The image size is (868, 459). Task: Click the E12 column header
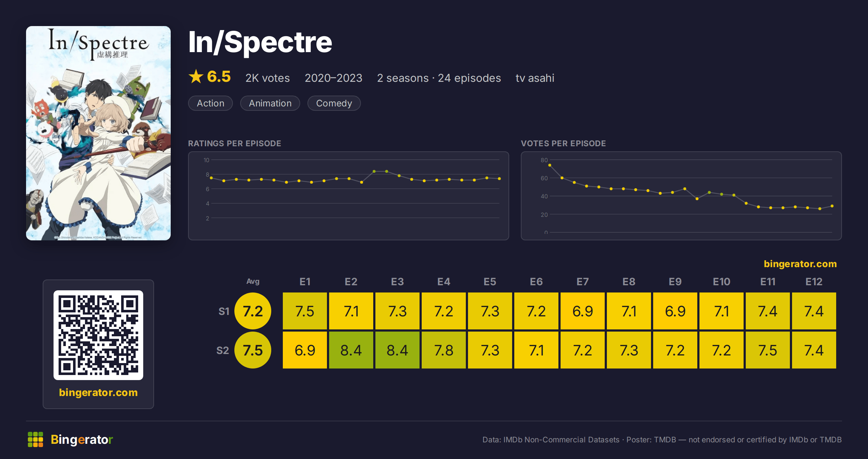[x=814, y=282]
